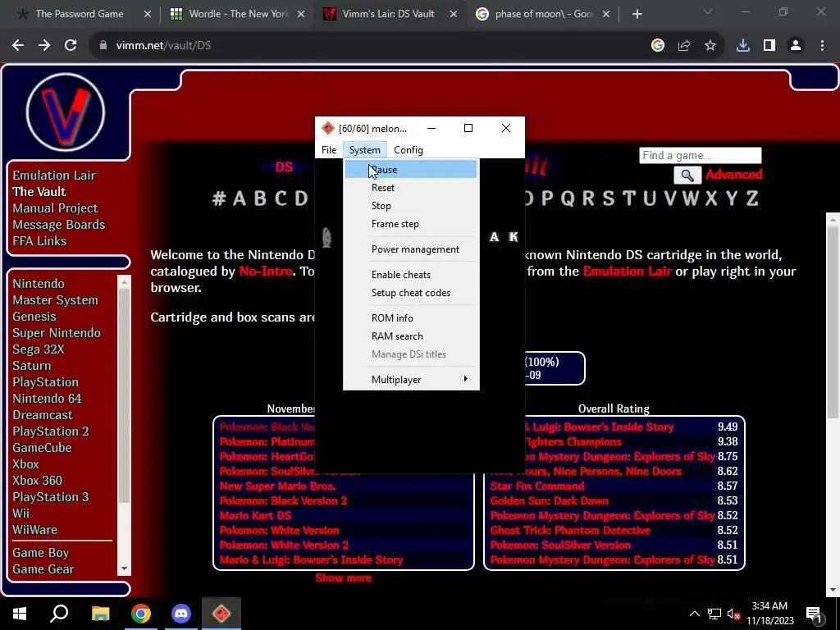Switch to Wordle tab

239,14
